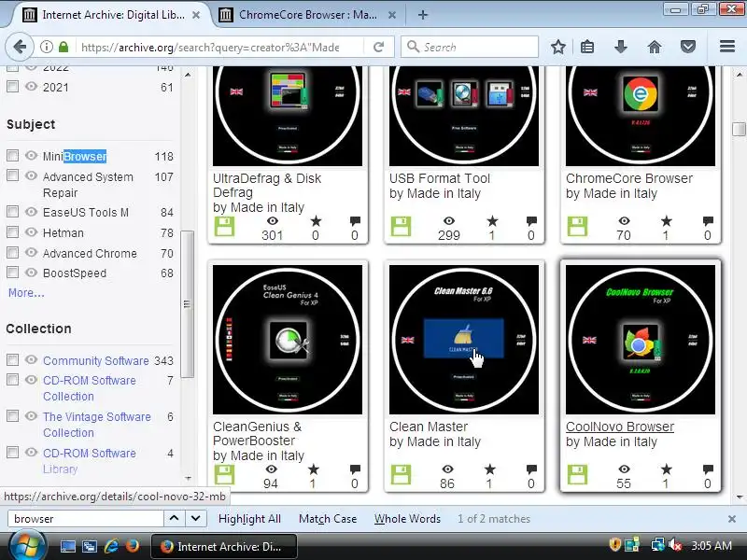
Task: Click the green padlock security icon
Action: click(x=63, y=48)
